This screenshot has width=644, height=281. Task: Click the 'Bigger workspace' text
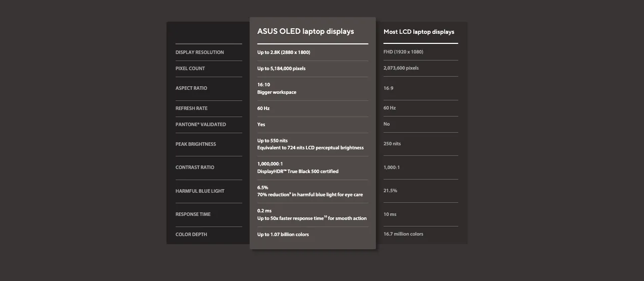pos(277,92)
